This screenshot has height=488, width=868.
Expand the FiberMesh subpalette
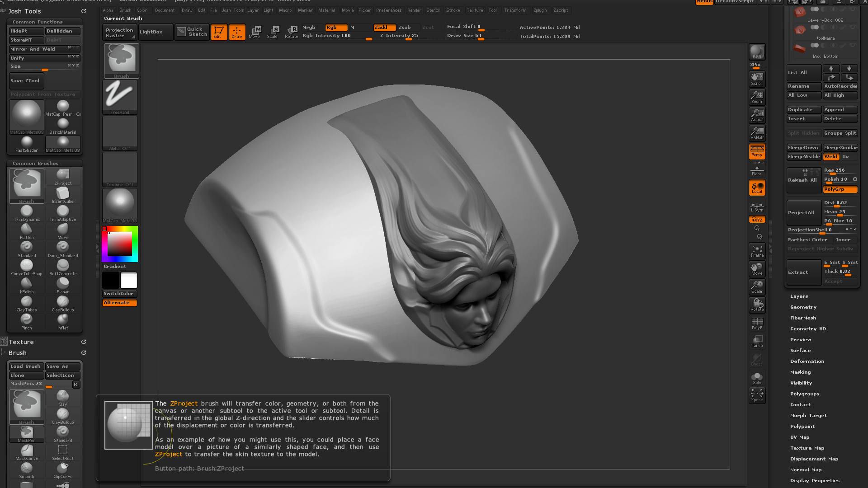[803, 318]
